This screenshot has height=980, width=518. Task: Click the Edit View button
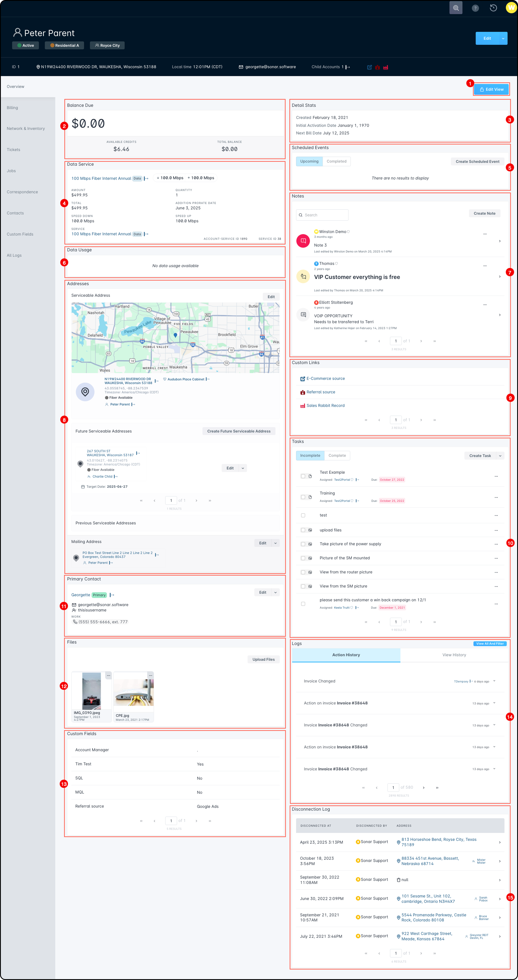(491, 89)
